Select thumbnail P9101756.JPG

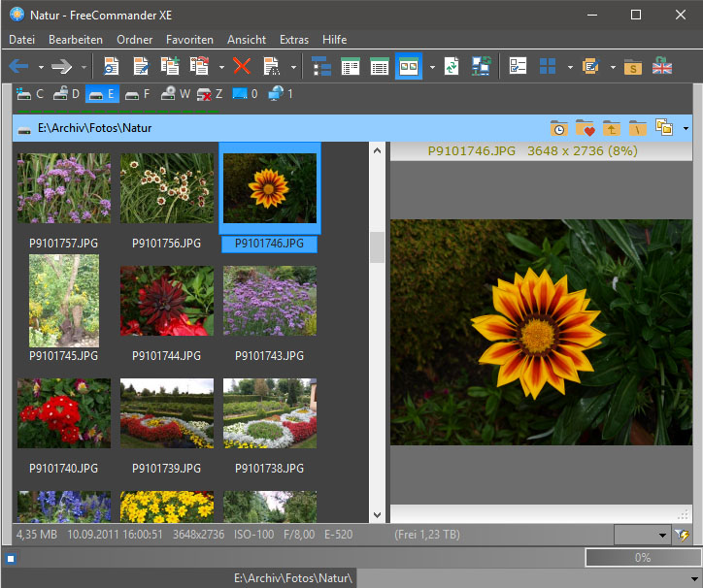pos(167,188)
